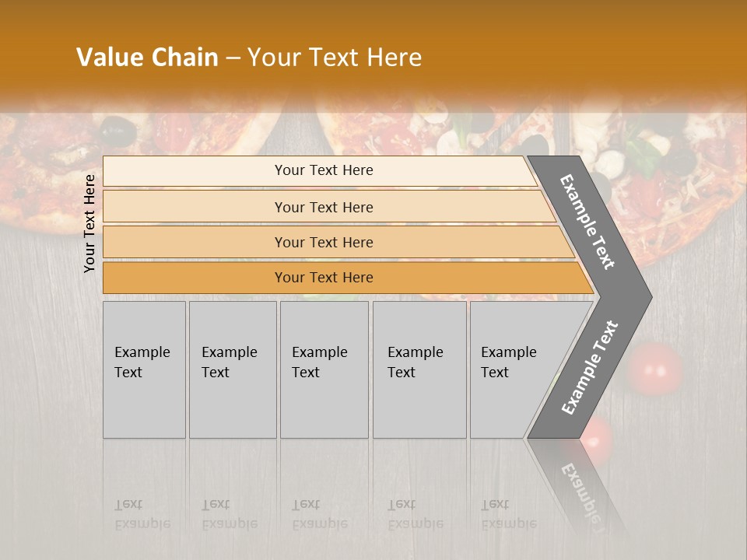The width and height of the screenshot is (747, 560).
Task: Select the darkest orange "Your Text Here" bar
Action: [x=323, y=278]
